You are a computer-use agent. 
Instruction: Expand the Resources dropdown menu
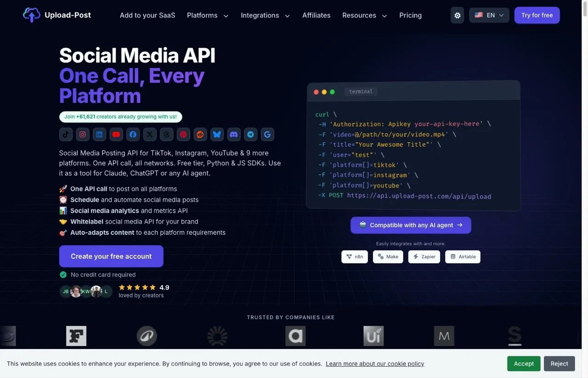tap(365, 15)
